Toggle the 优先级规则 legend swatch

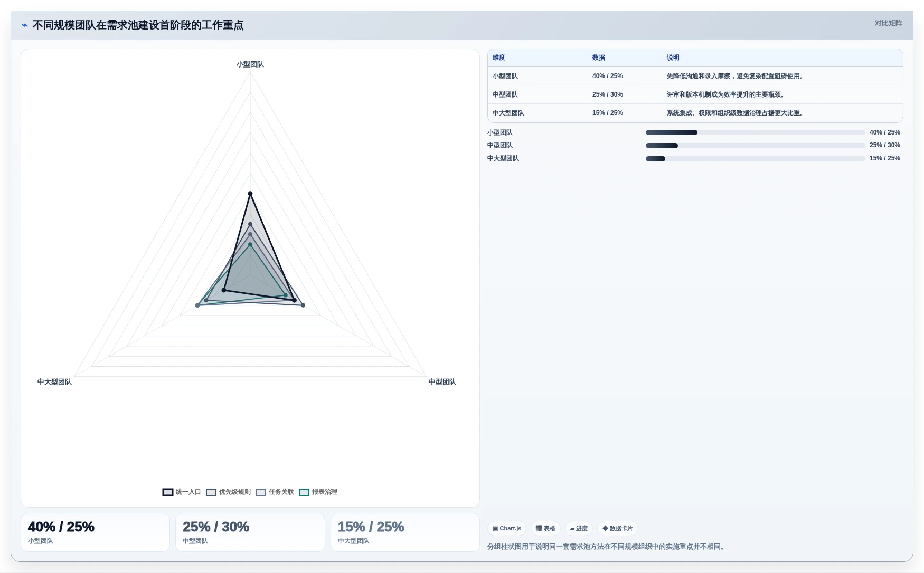(x=211, y=492)
